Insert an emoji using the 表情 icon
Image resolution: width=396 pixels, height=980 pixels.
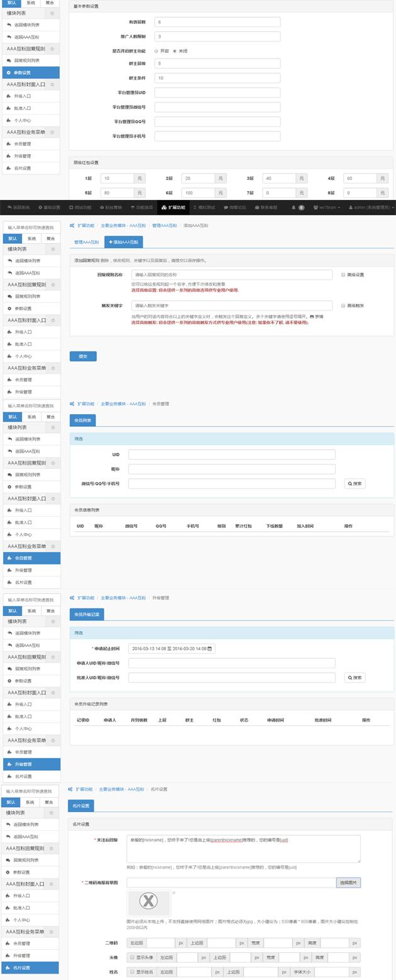tap(316, 316)
